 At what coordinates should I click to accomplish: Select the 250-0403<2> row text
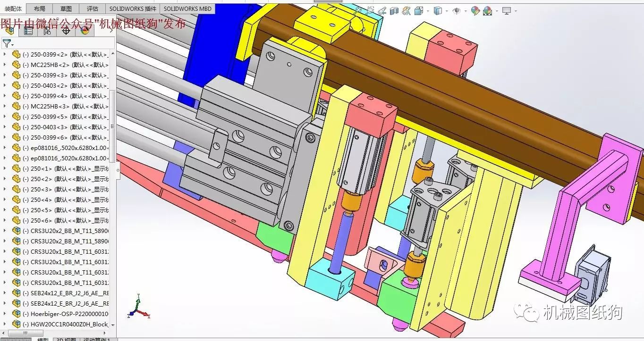click(x=66, y=85)
